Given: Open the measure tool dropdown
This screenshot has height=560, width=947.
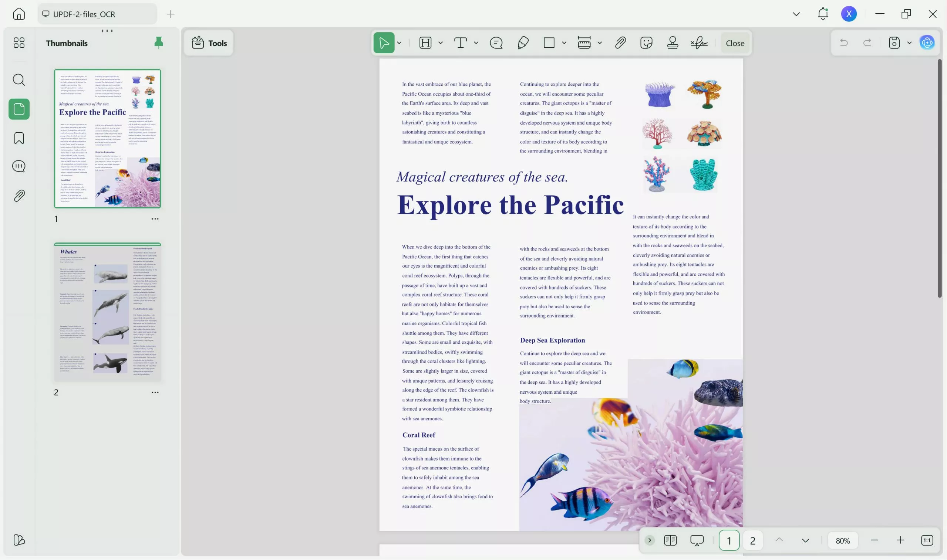Looking at the screenshot, I should pyautogui.click(x=600, y=43).
